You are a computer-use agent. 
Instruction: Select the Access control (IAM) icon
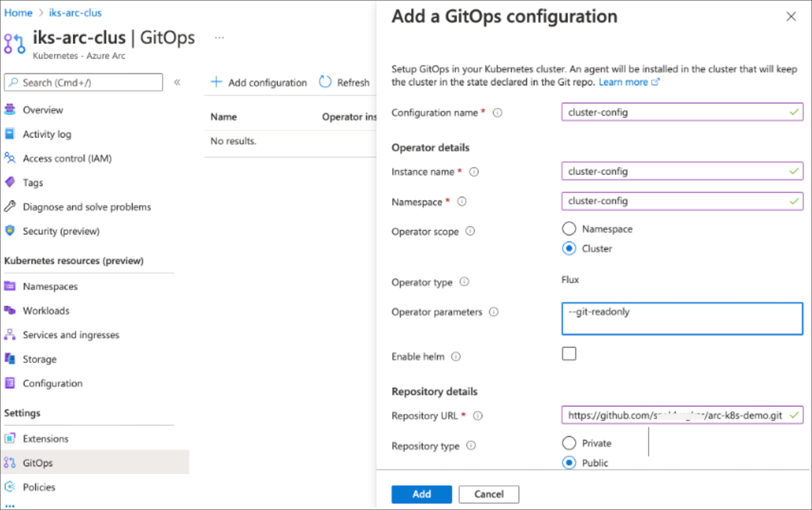coord(10,158)
